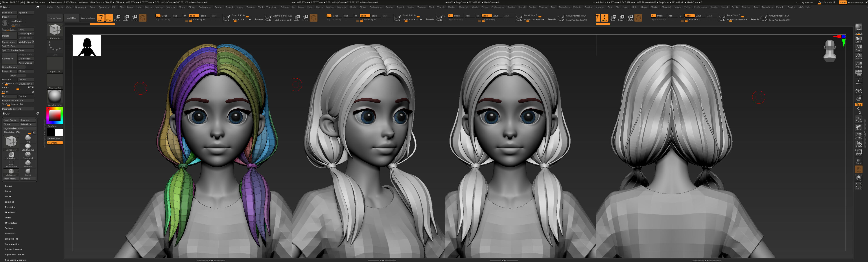Image resolution: width=868 pixels, height=262 pixels.
Task: Toggle PolyF polyframe display
Action: pos(859,152)
